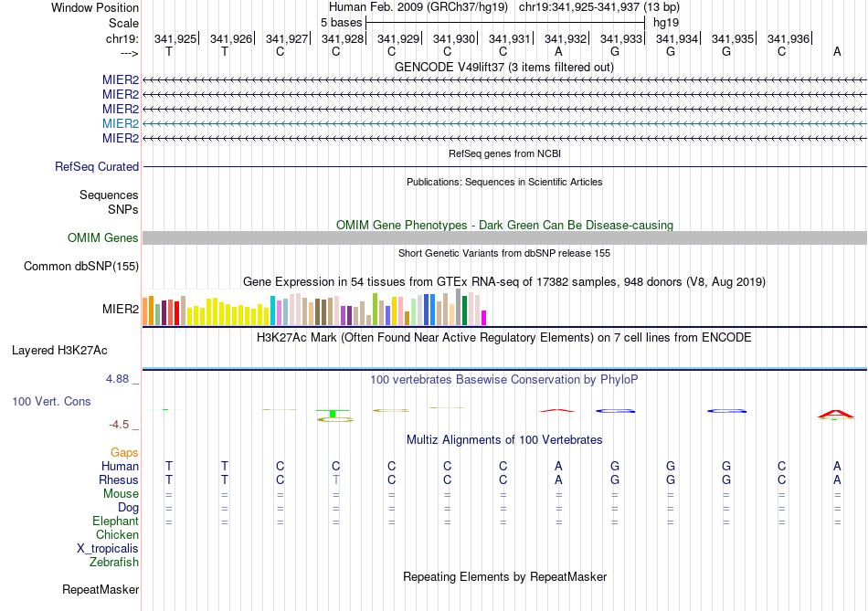Screen dimensions: 868x611
Task: Click the Rhesus species label
Action: point(119,479)
